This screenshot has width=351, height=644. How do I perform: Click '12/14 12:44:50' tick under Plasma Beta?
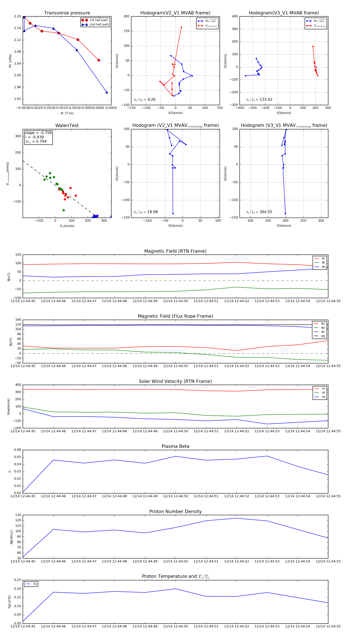[175, 496]
